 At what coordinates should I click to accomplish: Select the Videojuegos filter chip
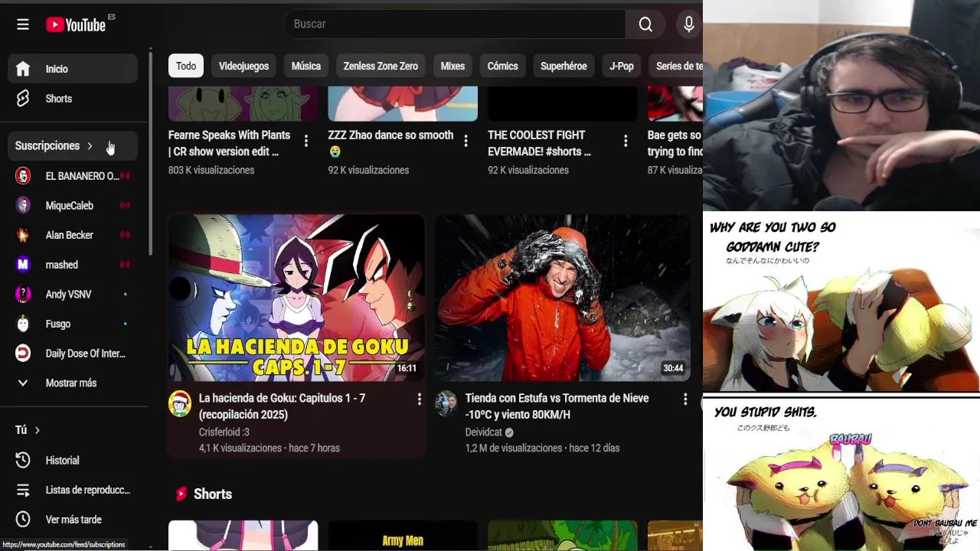coord(243,66)
